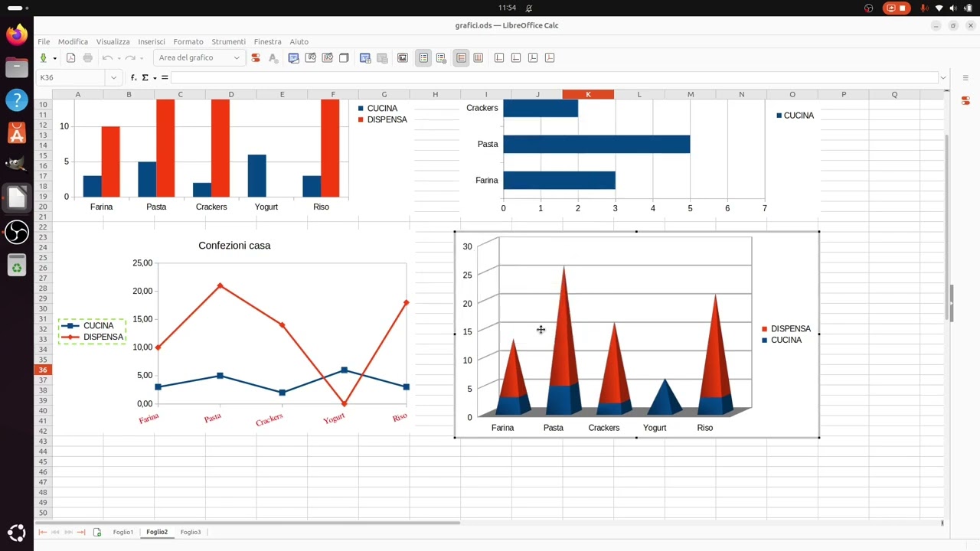Export directly as PDF icon
This screenshot has width=980, height=551.
71,57
